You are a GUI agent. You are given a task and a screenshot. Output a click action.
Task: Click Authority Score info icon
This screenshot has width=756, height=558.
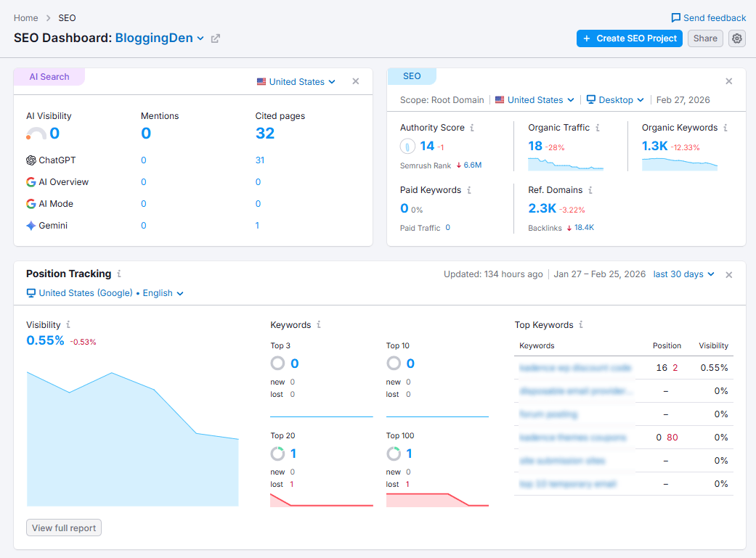click(472, 128)
